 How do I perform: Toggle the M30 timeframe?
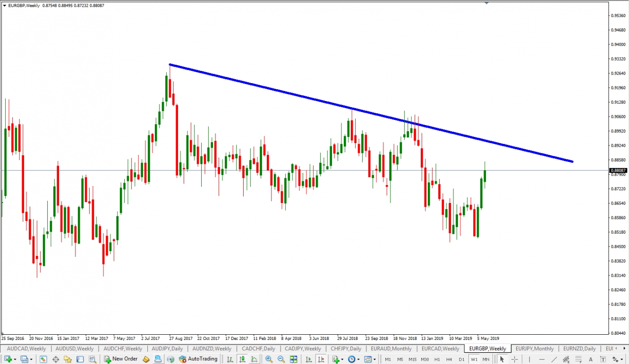pyautogui.click(x=425, y=359)
